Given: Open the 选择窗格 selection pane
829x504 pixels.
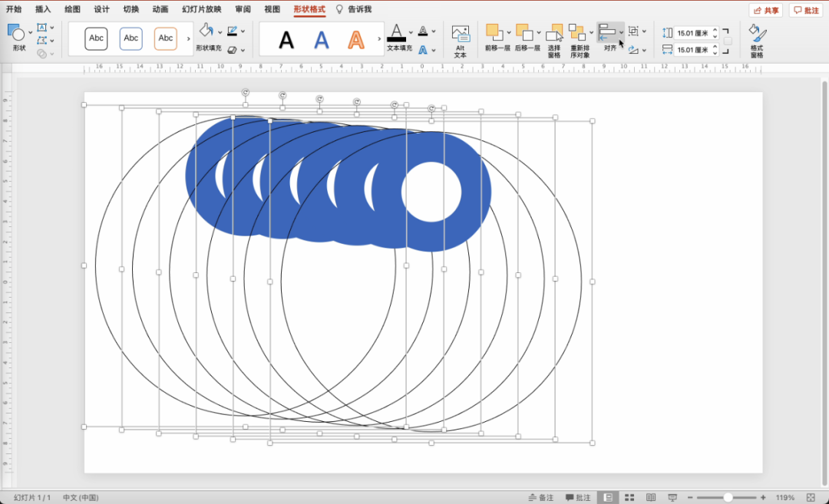Looking at the screenshot, I should pyautogui.click(x=554, y=41).
